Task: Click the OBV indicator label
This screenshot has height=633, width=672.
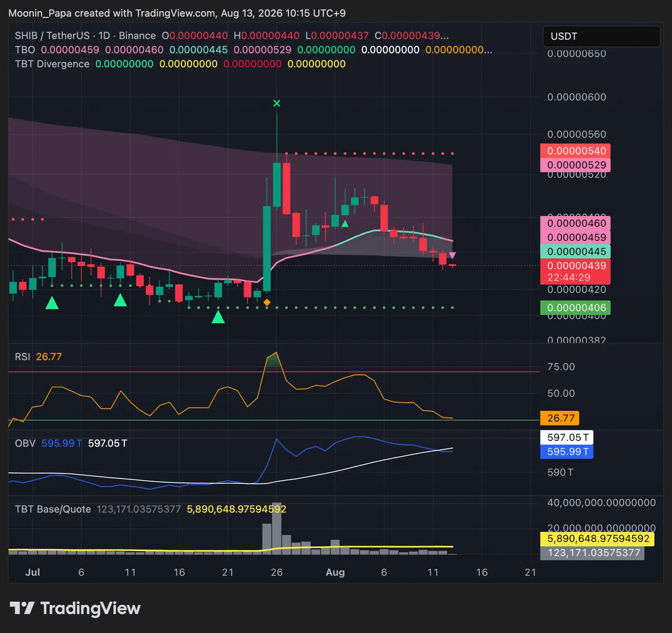Action: pyautogui.click(x=25, y=443)
